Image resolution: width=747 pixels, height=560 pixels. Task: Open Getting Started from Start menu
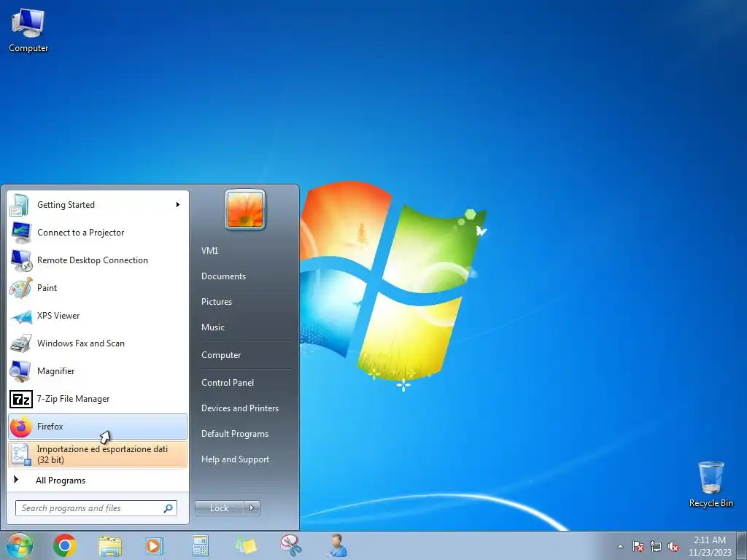pos(98,205)
